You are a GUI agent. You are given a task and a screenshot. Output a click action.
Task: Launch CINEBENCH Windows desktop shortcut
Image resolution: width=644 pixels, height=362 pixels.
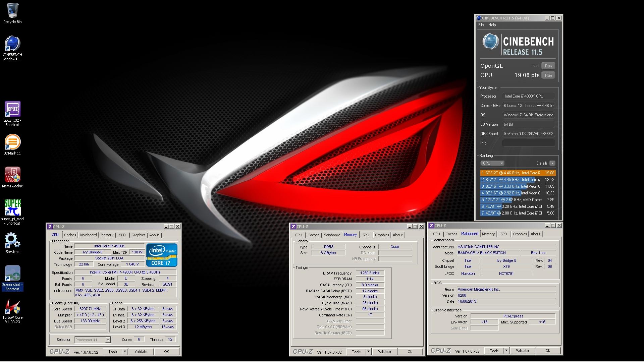pyautogui.click(x=12, y=48)
